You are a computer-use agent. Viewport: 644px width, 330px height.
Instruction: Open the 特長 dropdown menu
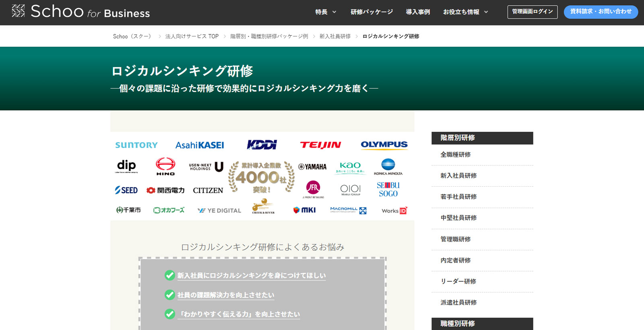(326, 12)
